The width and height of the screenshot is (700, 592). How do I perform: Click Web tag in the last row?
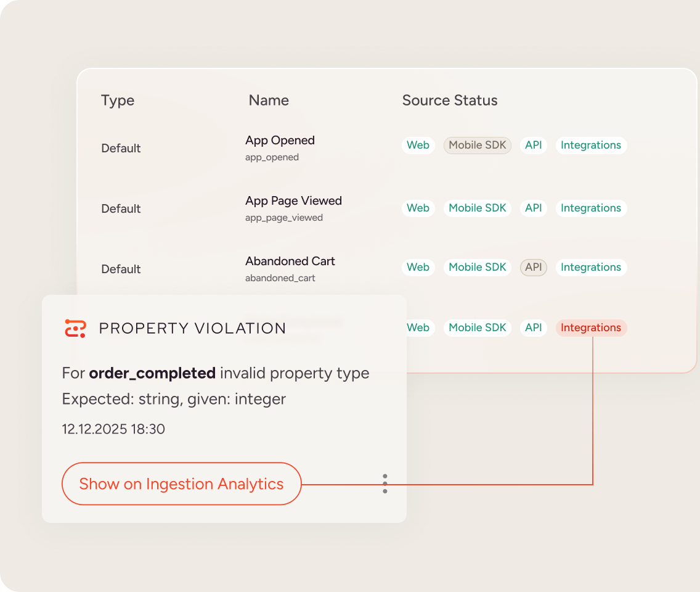coord(418,328)
